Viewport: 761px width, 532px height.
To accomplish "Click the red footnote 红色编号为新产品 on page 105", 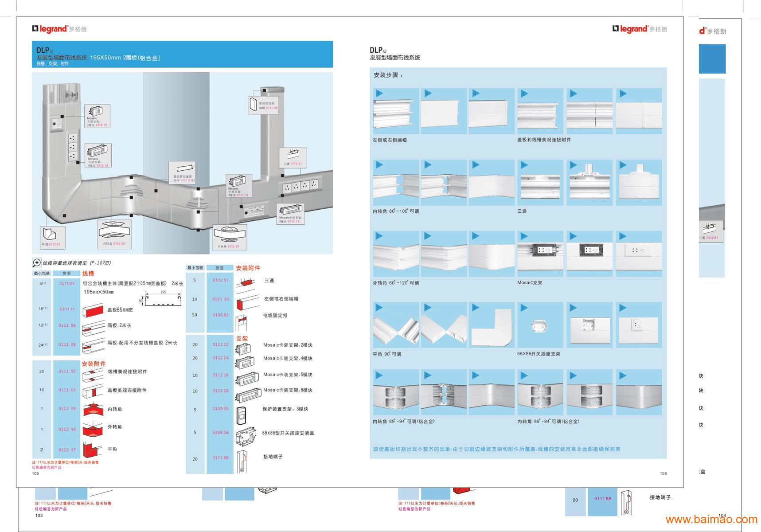I will pyautogui.click(x=47, y=468).
